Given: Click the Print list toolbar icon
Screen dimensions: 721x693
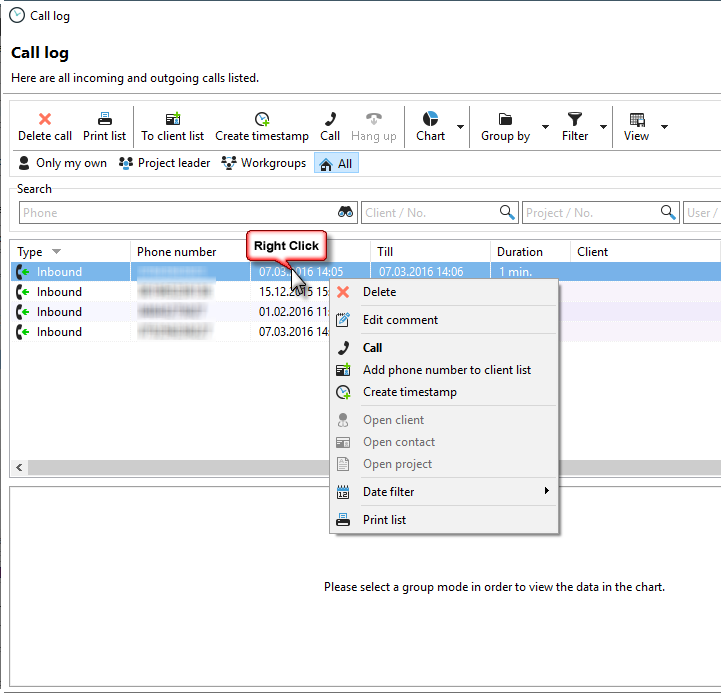Looking at the screenshot, I should point(104,119).
